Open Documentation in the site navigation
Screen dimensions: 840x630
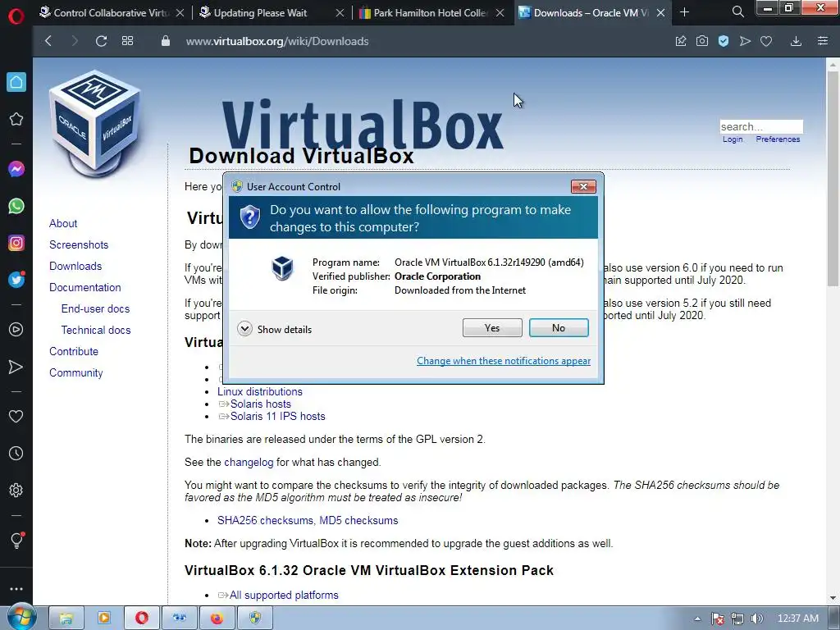(85, 288)
